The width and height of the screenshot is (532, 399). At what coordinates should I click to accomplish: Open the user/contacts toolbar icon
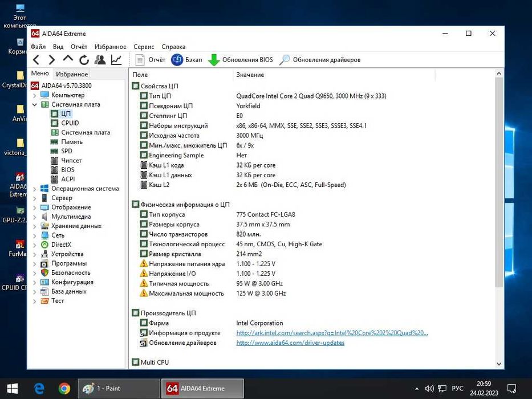tap(100, 60)
